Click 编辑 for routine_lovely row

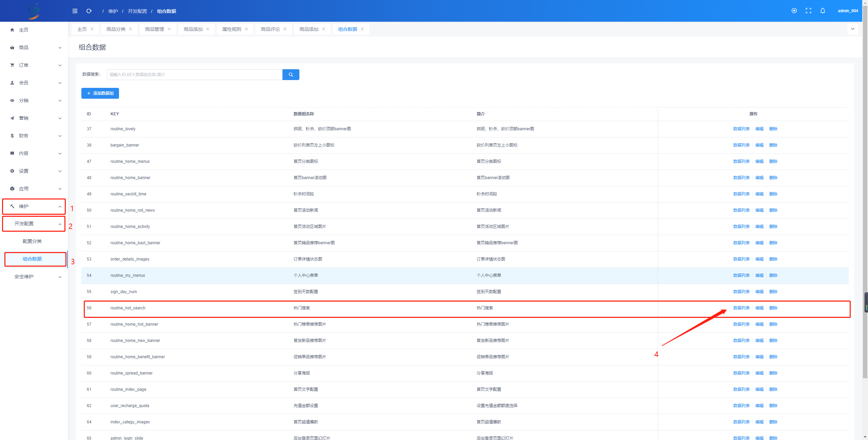click(759, 129)
